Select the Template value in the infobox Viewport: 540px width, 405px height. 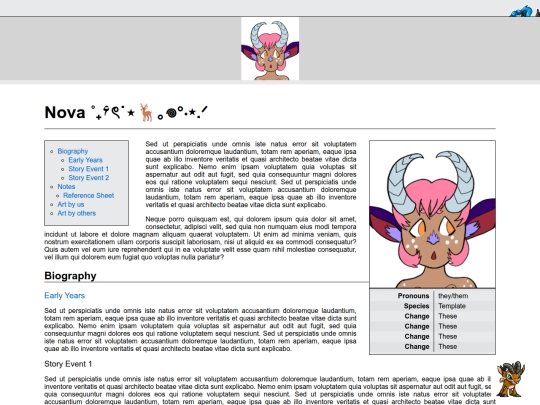(x=452, y=306)
